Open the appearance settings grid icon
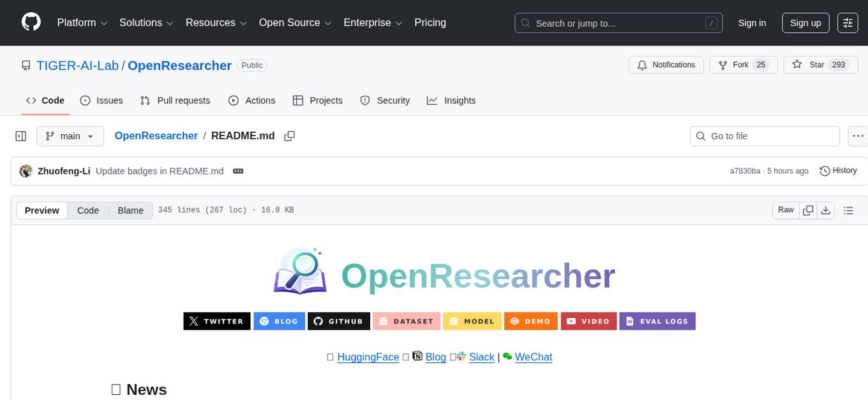The height and width of the screenshot is (400, 868). 847,22
